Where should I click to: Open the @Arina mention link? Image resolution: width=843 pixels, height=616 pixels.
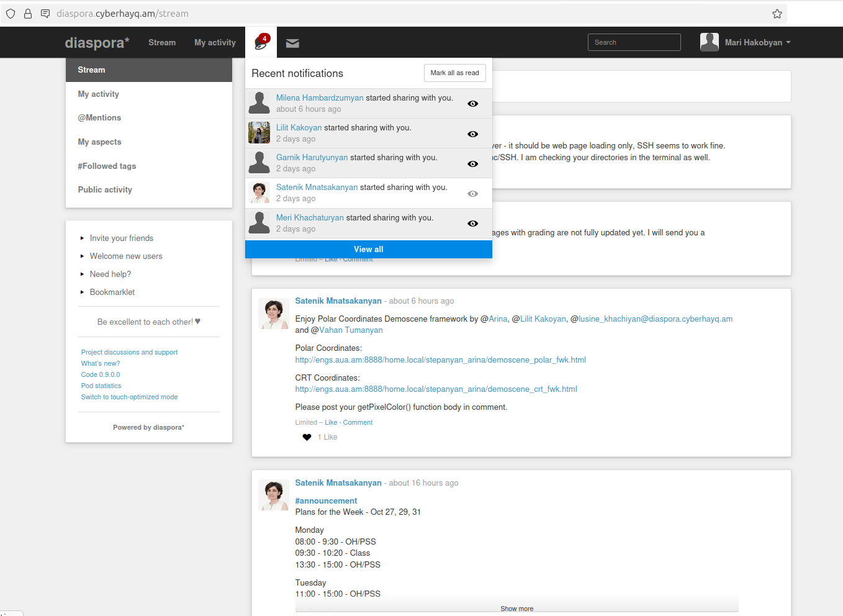(498, 319)
